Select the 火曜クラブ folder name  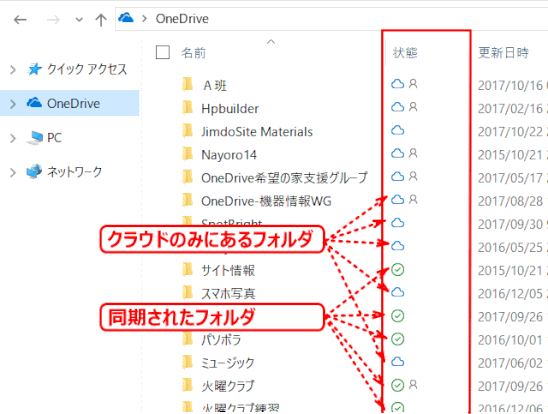point(228,386)
